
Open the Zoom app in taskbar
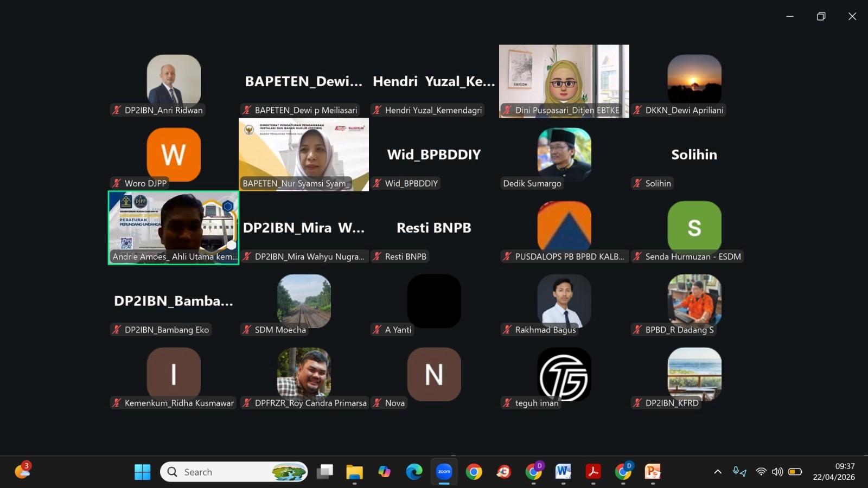(x=444, y=472)
